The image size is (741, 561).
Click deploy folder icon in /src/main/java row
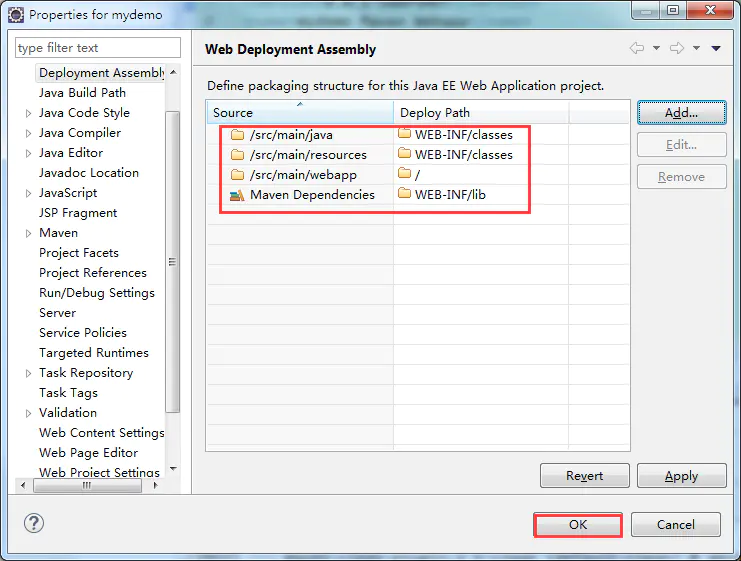pyautogui.click(x=405, y=134)
